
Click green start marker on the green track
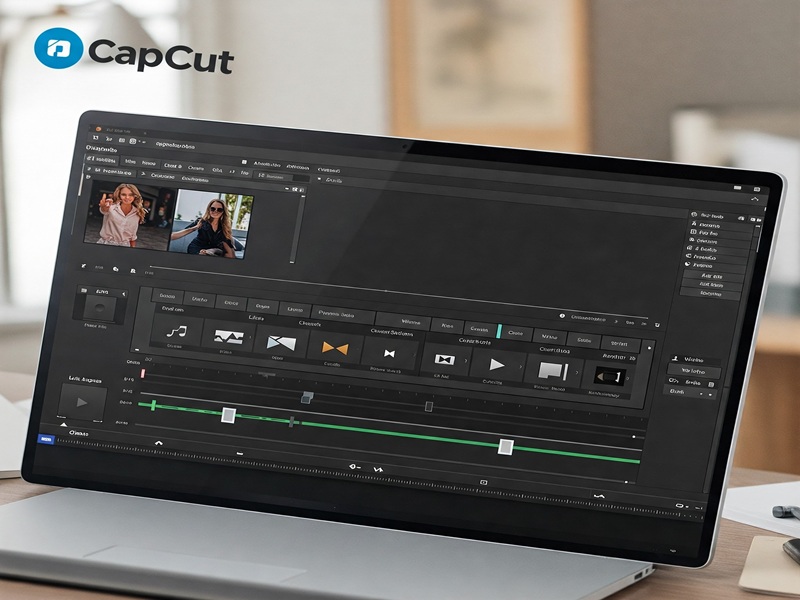[x=153, y=406]
